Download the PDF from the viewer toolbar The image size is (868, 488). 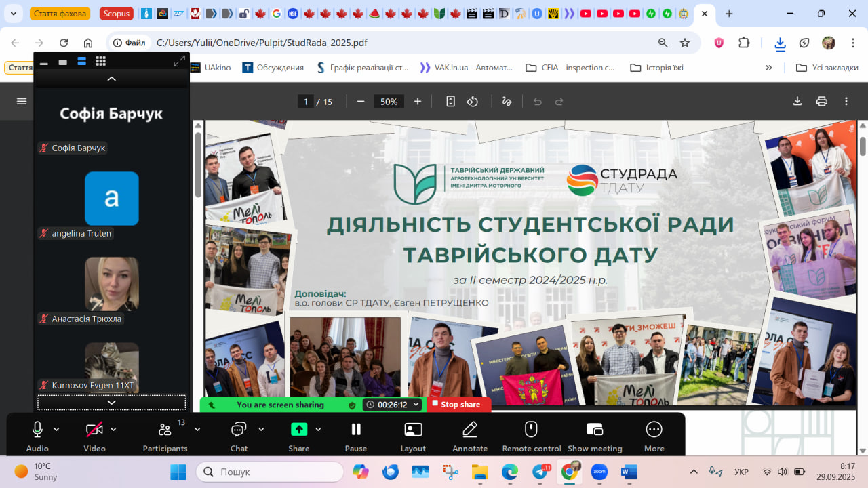point(797,102)
